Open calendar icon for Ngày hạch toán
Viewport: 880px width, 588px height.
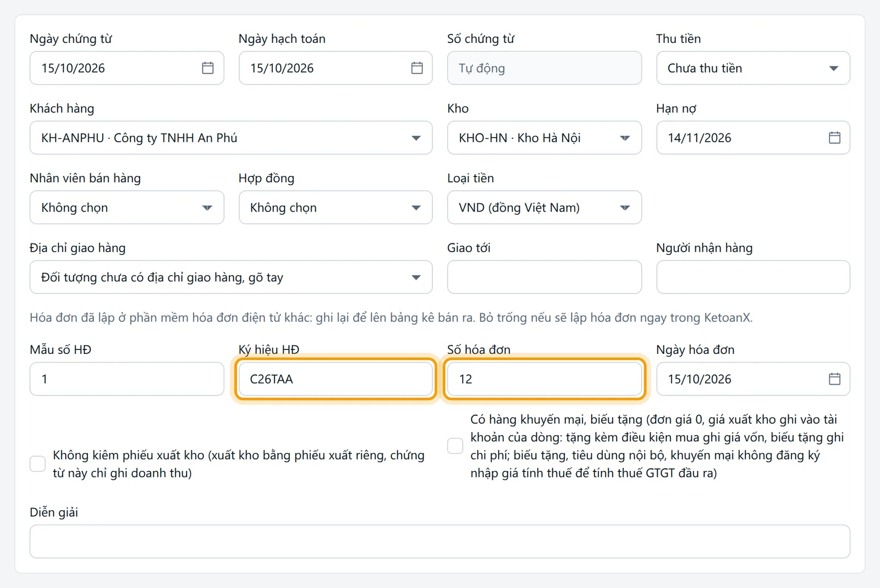[417, 68]
